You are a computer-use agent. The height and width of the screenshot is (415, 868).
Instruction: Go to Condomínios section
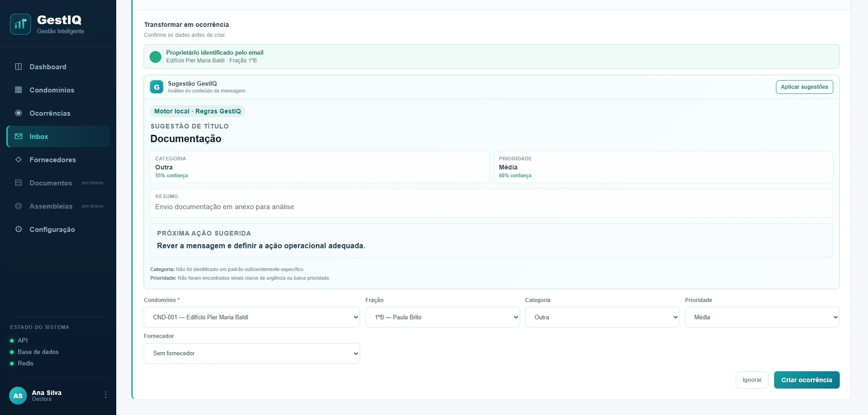pyautogui.click(x=58, y=90)
